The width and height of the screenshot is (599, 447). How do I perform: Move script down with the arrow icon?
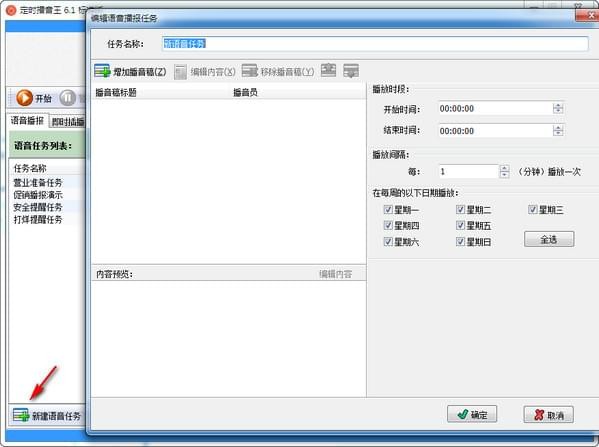pyautogui.click(x=351, y=71)
